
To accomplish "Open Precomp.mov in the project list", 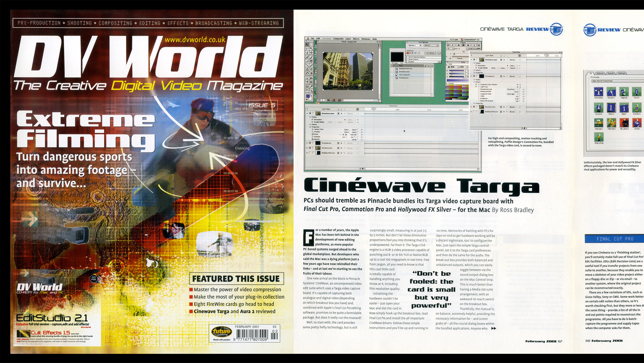I will (404, 78).
